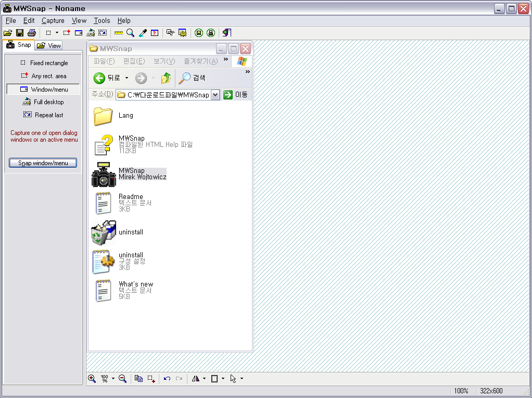Open the Help menu
Screen dimensions: 532x398
pyautogui.click(x=124, y=20)
